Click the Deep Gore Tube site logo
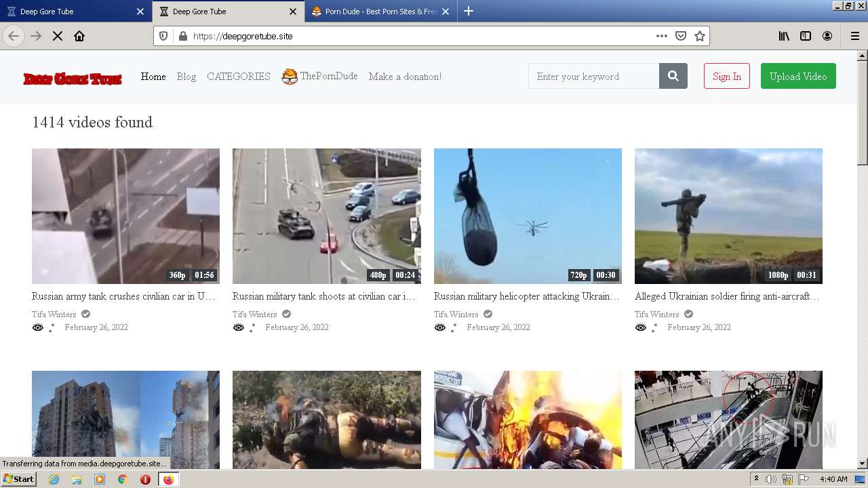 tap(73, 79)
